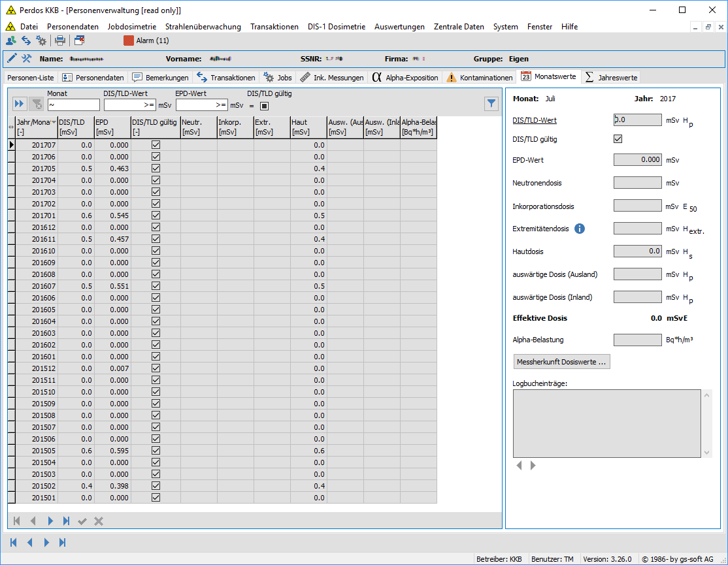
Task: Toggle DIS/TLD gültig checkbox for row 201707
Action: pyautogui.click(x=156, y=145)
